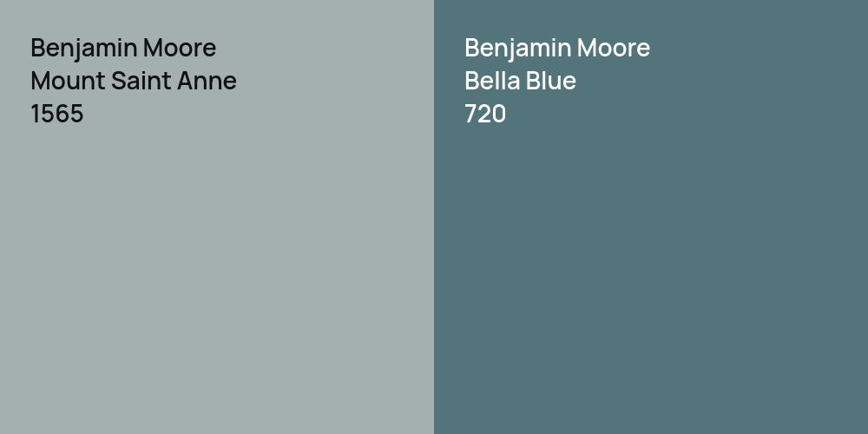868x434 pixels.
Task: Click Benjamin on the light gray swatch
Action: pos(84,48)
